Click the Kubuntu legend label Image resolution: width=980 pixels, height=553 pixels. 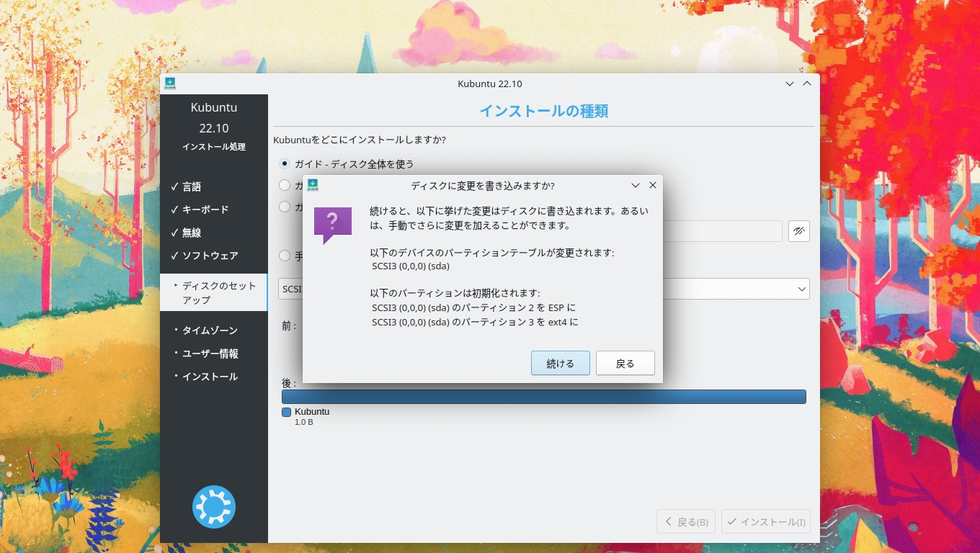pos(312,412)
